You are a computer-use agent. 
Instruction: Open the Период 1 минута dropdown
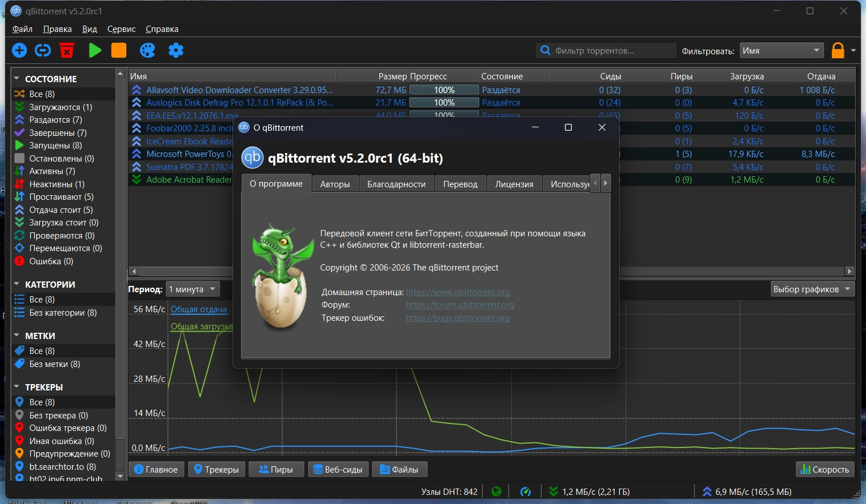[192, 289]
